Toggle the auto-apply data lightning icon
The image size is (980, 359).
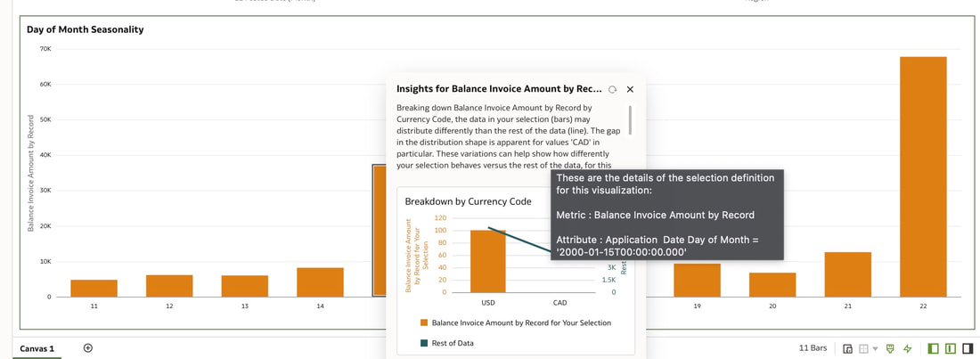[x=908, y=348]
